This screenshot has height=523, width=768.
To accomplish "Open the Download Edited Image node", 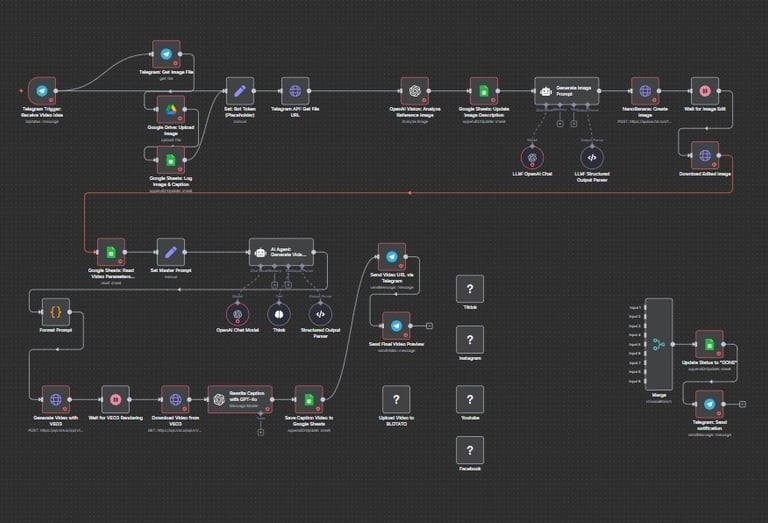I will tap(705, 156).
